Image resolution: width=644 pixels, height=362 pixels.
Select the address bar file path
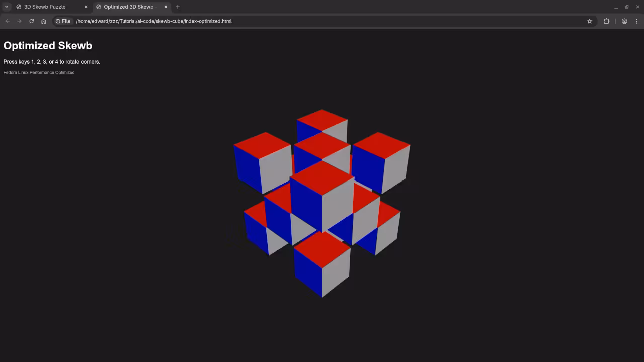(x=154, y=21)
